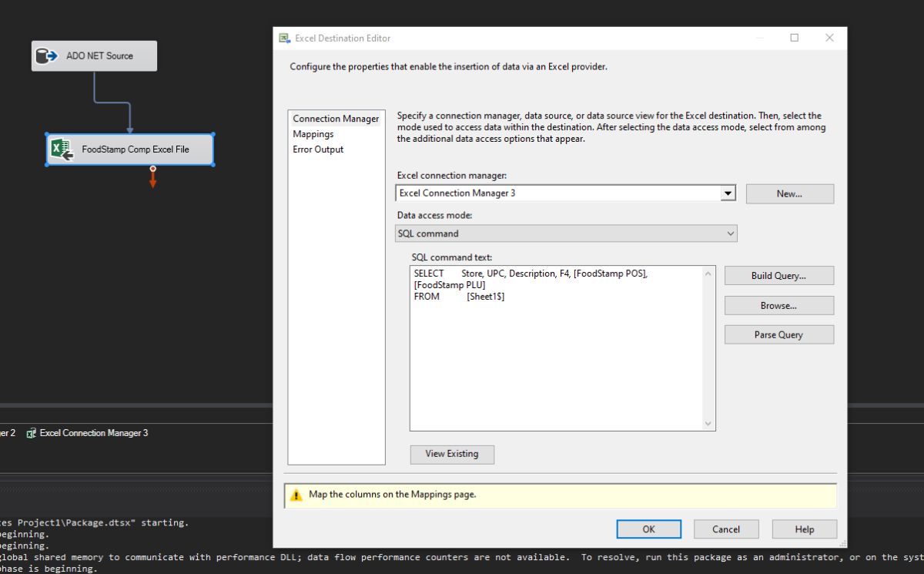Click New... connection button
The width and height of the screenshot is (924, 574).
(x=789, y=194)
